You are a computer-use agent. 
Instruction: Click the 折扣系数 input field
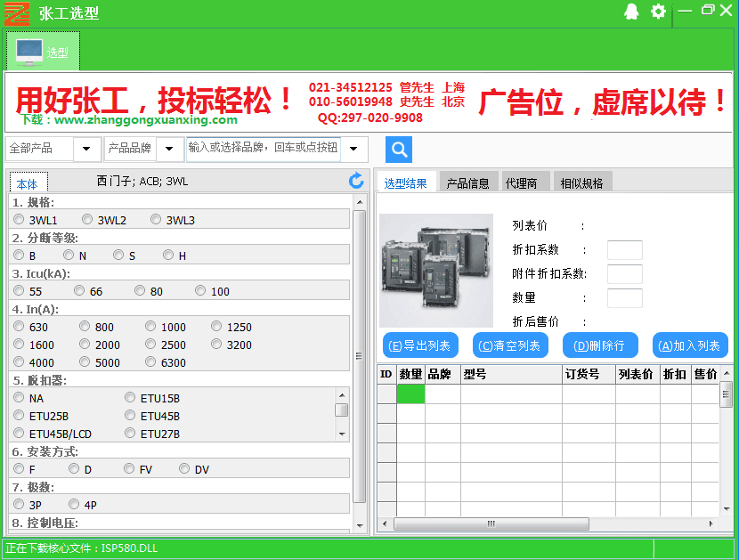[x=624, y=250]
